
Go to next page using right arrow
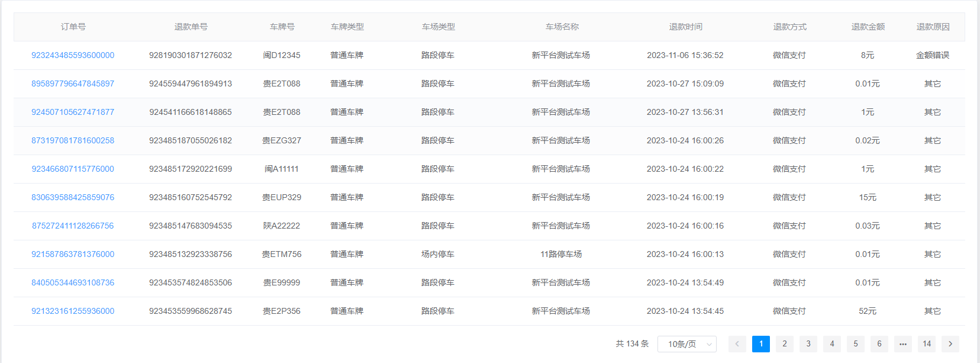[950, 344]
